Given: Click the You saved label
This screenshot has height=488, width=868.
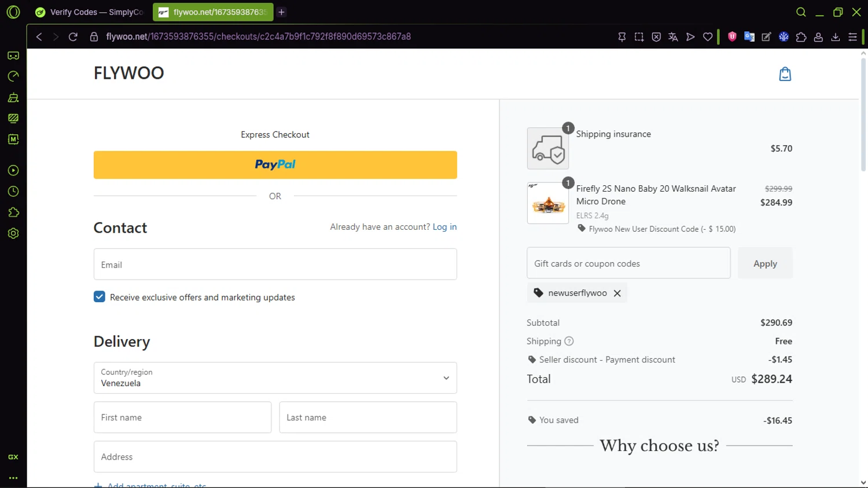Looking at the screenshot, I should [x=559, y=420].
